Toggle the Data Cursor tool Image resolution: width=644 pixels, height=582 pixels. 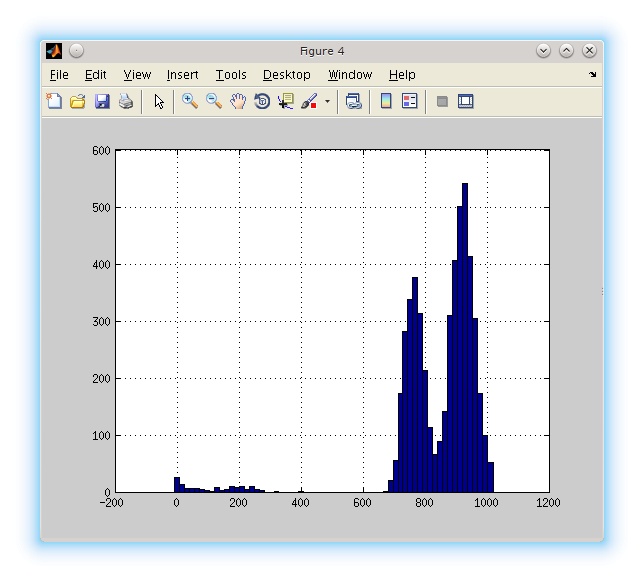[286, 101]
